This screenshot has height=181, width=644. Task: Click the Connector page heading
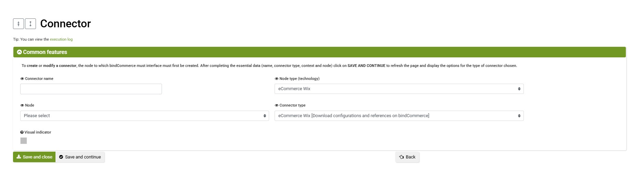[65, 24]
